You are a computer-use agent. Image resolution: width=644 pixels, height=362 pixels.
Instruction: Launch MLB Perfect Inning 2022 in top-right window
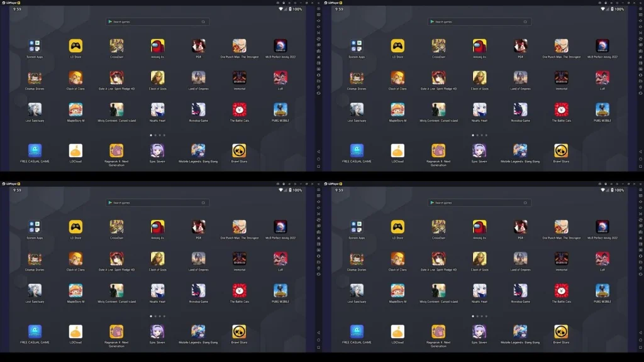click(x=602, y=46)
